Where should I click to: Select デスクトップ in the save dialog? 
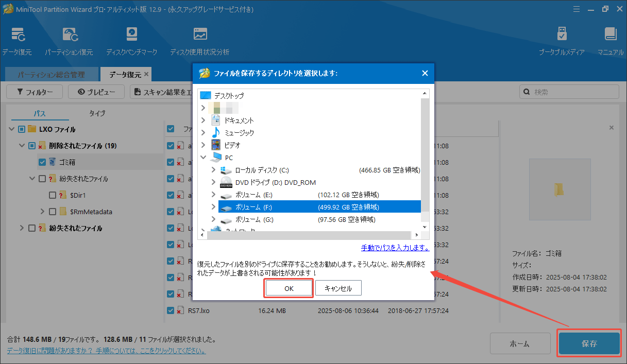click(229, 96)
